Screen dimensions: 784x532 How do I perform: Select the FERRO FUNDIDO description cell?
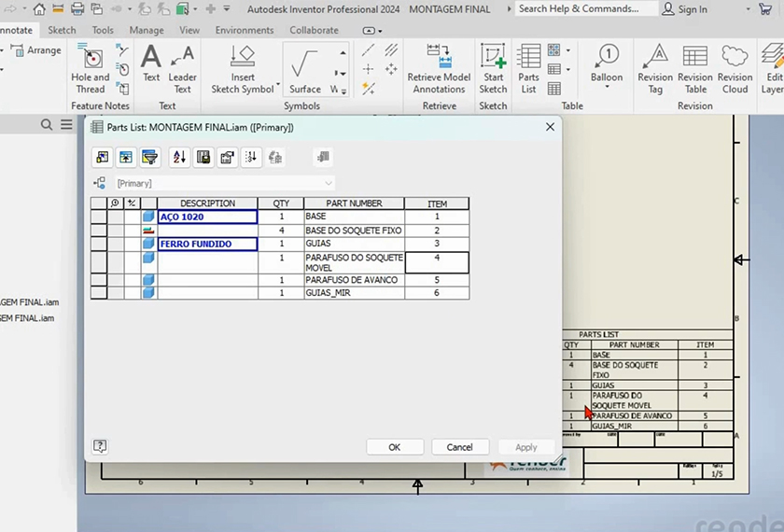tap(207, 244)
